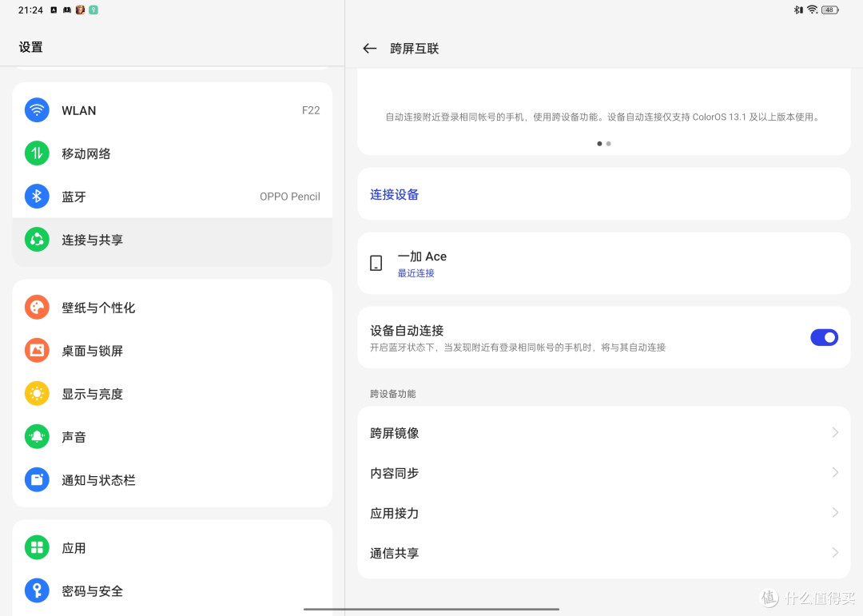Tap the Bluetooth icon beside 蓝牙

37,196
